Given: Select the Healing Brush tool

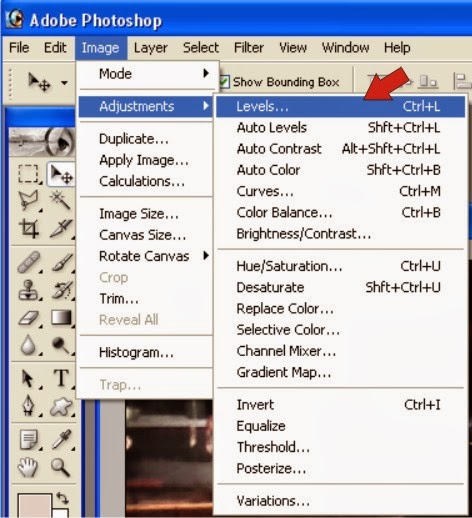Looking at the screenshot, I should coord(29,262).
